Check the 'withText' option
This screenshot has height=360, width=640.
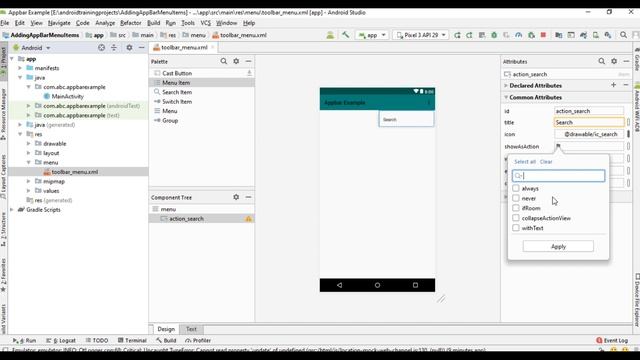pyautogui.click(x=516, y=228)
